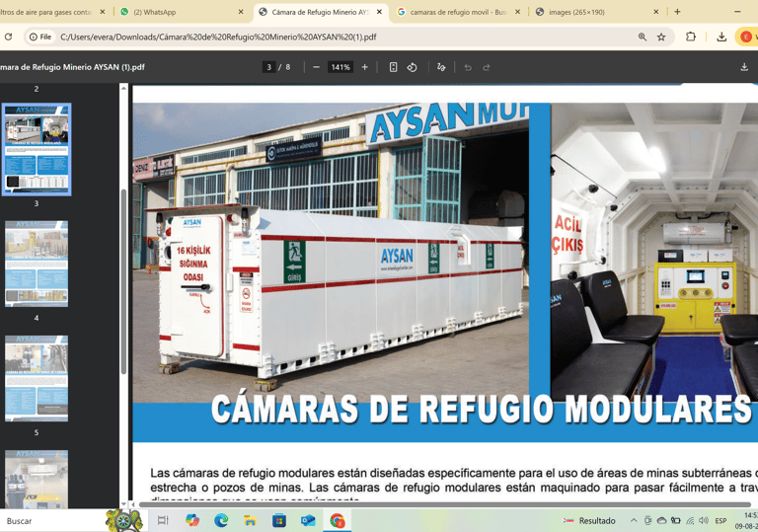
Task: Click the PDF redo icon
Action: (487, 67)
